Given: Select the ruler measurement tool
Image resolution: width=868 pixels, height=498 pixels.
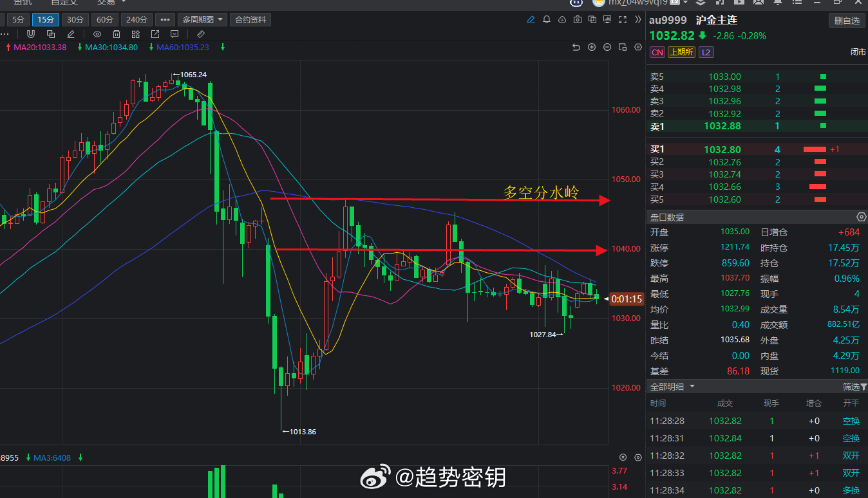Looking at the screenshot, I should click(200, 34).
